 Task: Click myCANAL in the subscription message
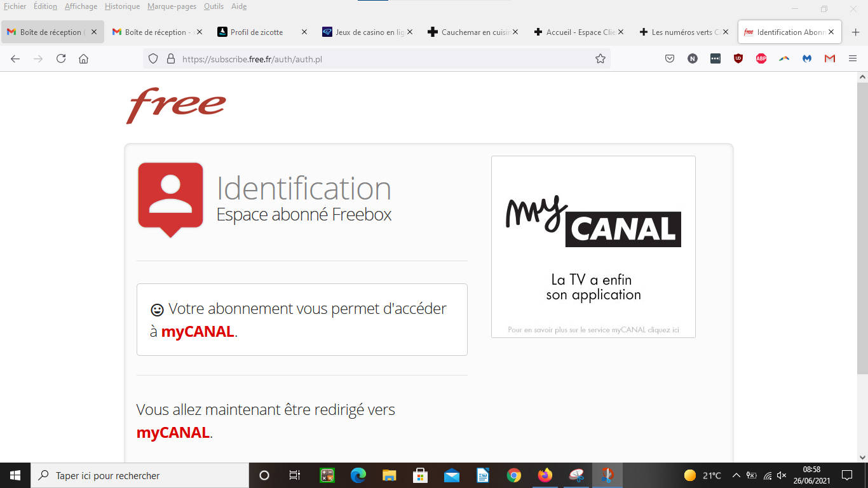[198, 332]
